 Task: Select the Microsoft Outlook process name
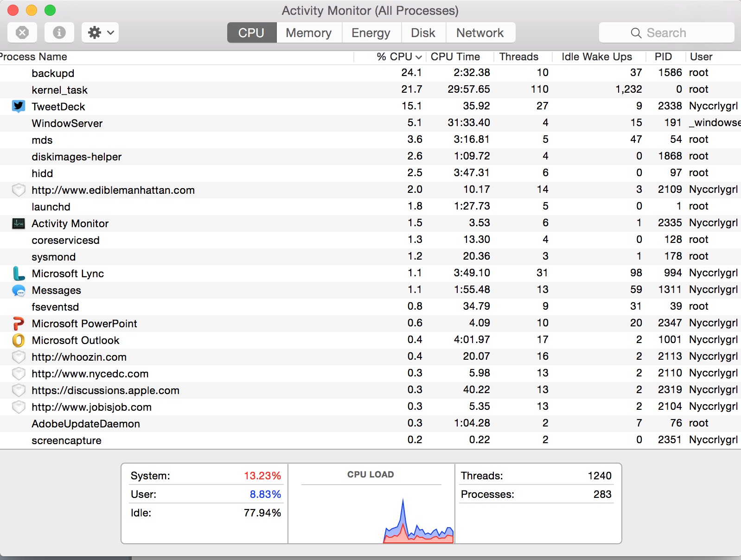point(76,340)
